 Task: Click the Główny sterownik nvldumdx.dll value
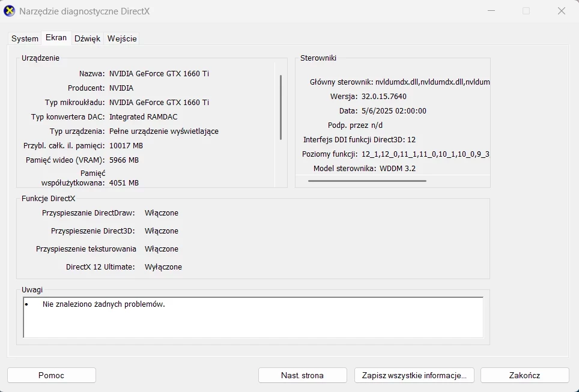[x=432, y=82]
